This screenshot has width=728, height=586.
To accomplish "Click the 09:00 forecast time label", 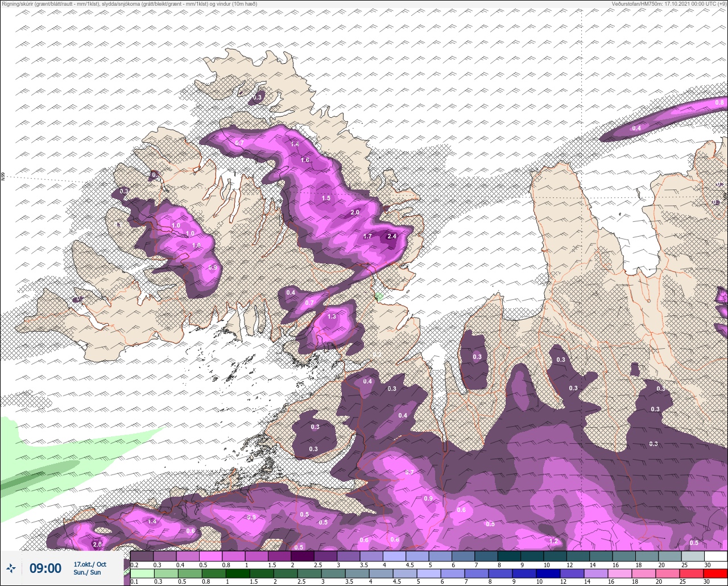I will coord(45,568).
